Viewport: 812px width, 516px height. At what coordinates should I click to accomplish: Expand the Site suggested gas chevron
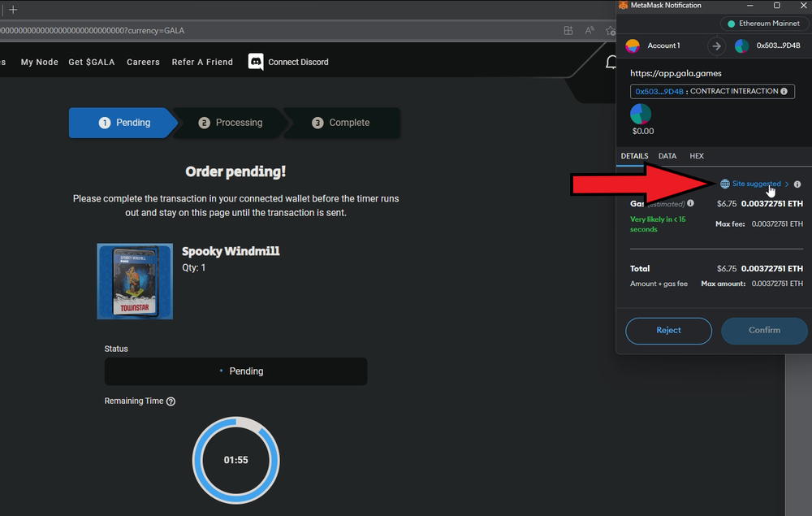787,184
